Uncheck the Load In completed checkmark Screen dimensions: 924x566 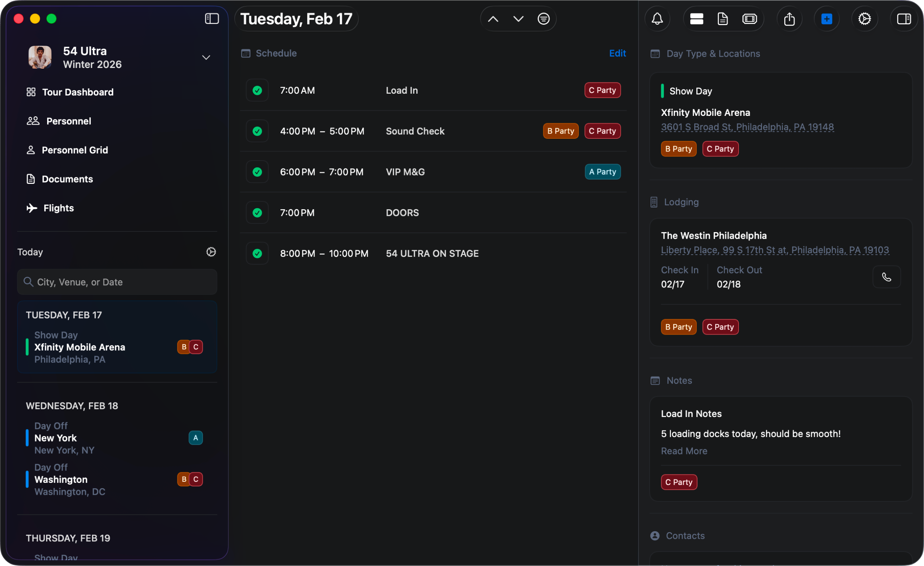point(257,90)
